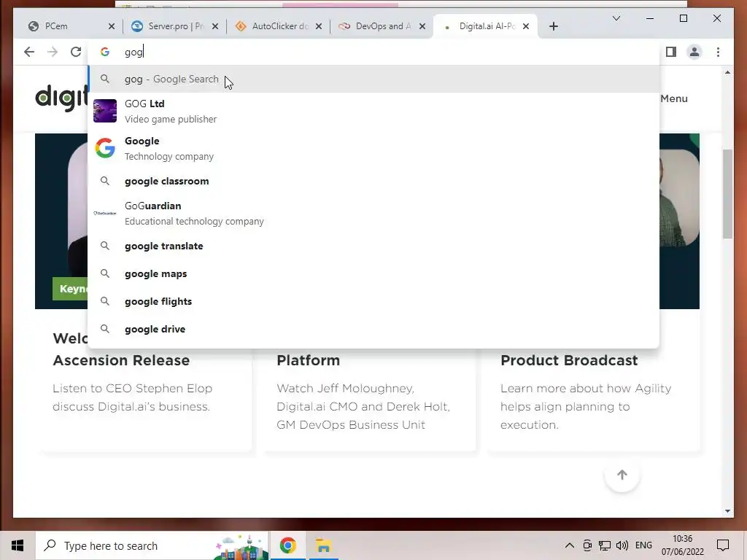Close the Server.pro tab
Viewport: 747px width, 560px height.
tap(215, 27)
